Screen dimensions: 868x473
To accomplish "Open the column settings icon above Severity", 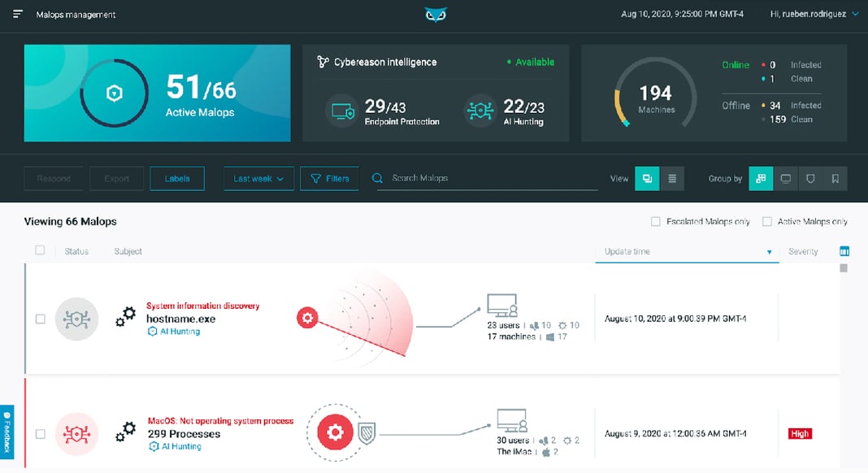I will click(844, 251).
